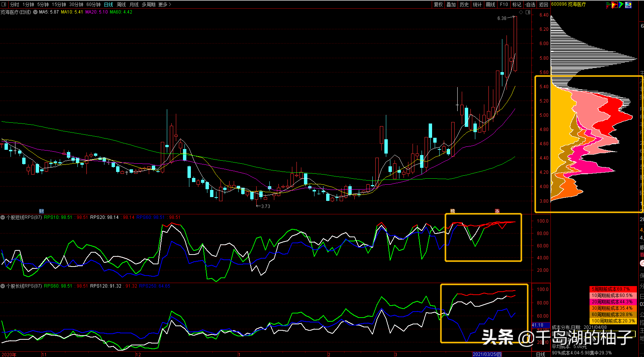This screenshot has width=644, height=357.
Task: Switch to the 60分钟 period tab
Action: [94, 5]
